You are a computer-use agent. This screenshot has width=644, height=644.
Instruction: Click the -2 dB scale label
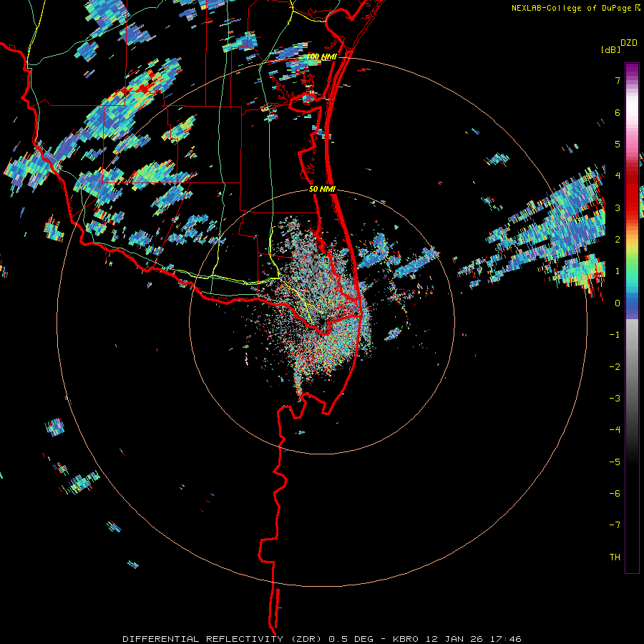tap(615, 367)
